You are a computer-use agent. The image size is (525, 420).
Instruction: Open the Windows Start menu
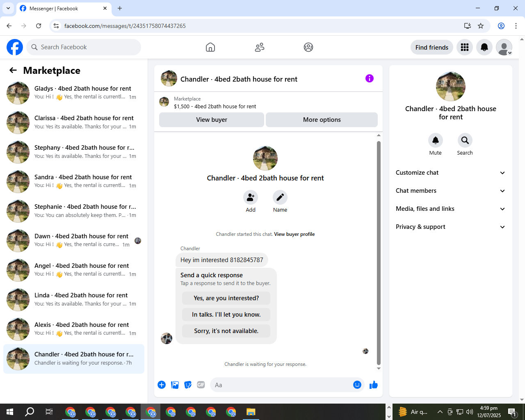[x=10, y=412]
